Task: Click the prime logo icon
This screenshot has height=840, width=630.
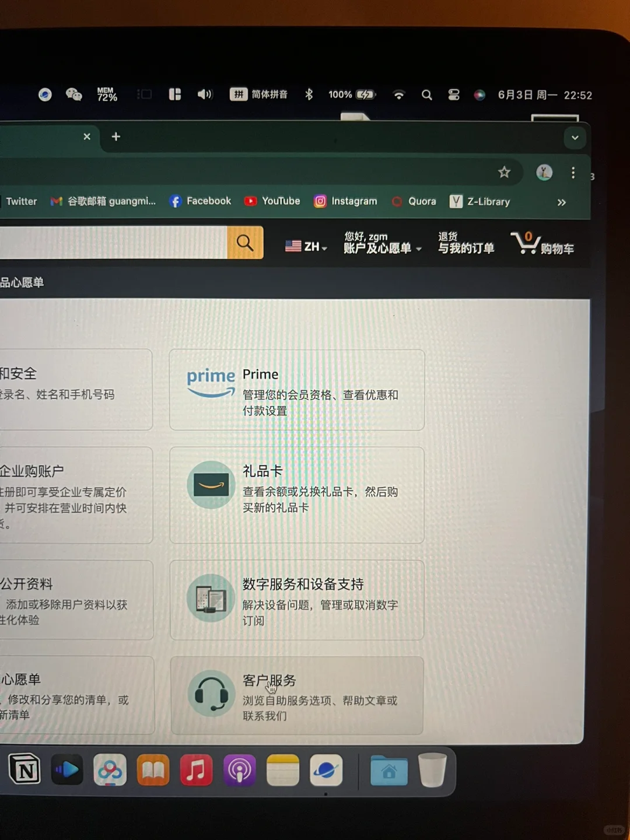Action: pyautogui.click(x=211, y=383)
